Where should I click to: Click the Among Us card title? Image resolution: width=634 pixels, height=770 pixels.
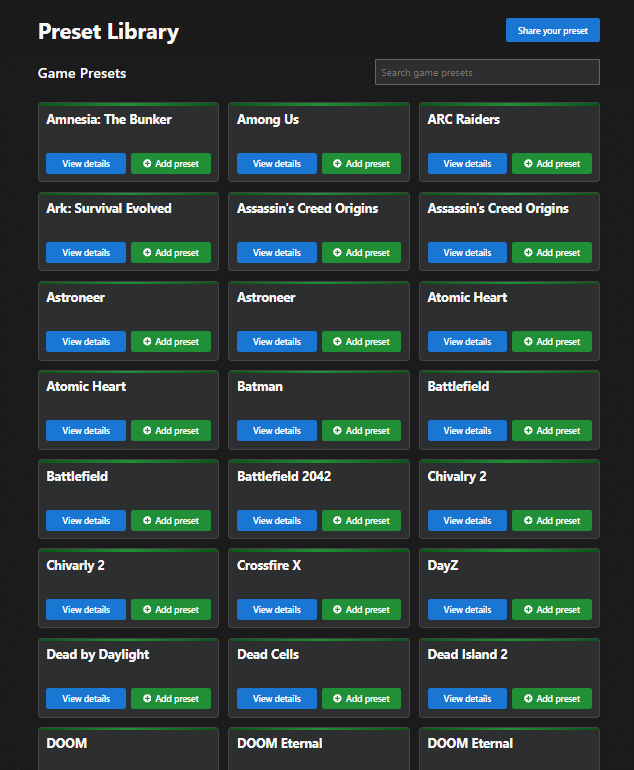pos(268,120)
